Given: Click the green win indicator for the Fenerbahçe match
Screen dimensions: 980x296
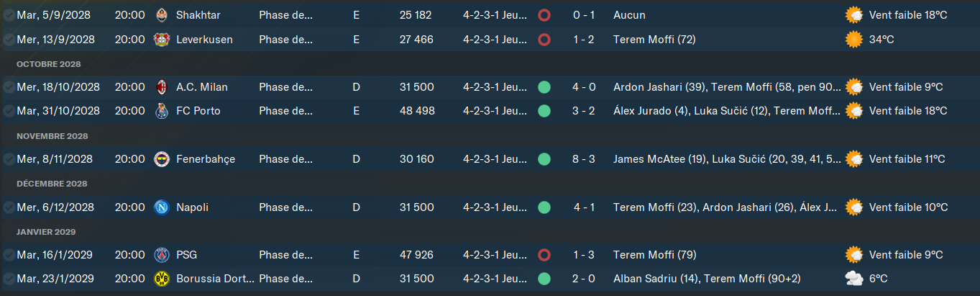Looking at the screenshot, I should pyautogui.click(x=544, y=159).
